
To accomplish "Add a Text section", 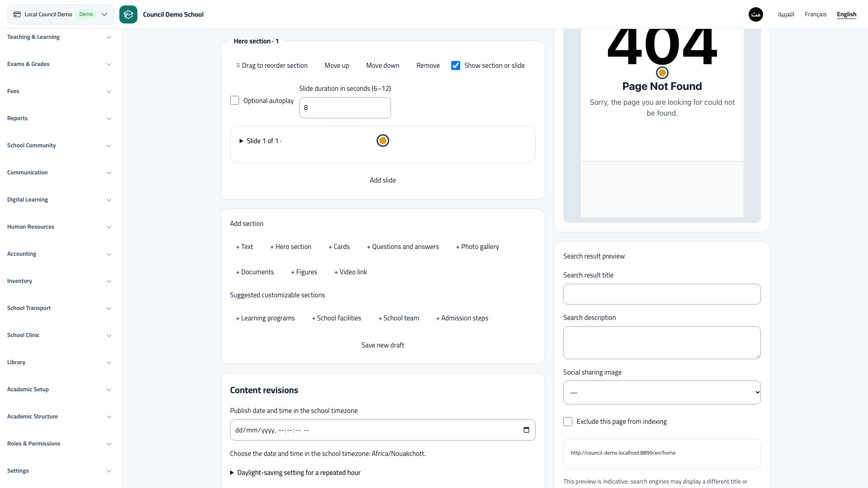I will (244, 247).
